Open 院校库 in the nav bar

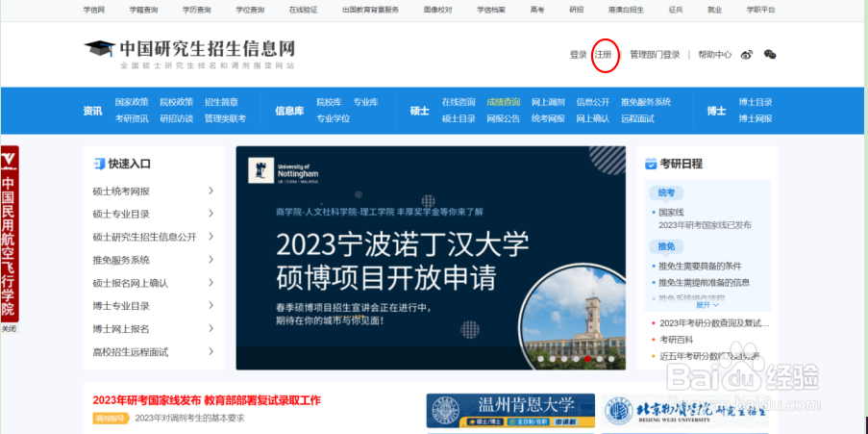click(329, 102)
